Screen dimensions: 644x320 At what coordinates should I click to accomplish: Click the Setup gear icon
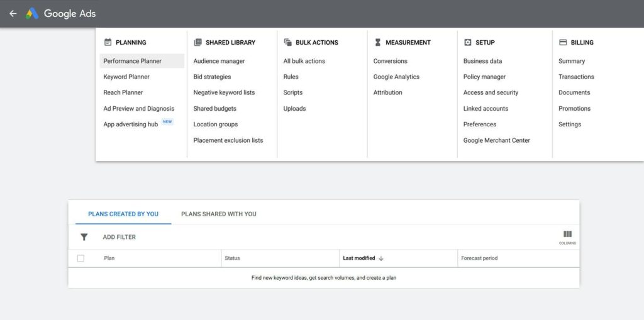coord(467,42)
